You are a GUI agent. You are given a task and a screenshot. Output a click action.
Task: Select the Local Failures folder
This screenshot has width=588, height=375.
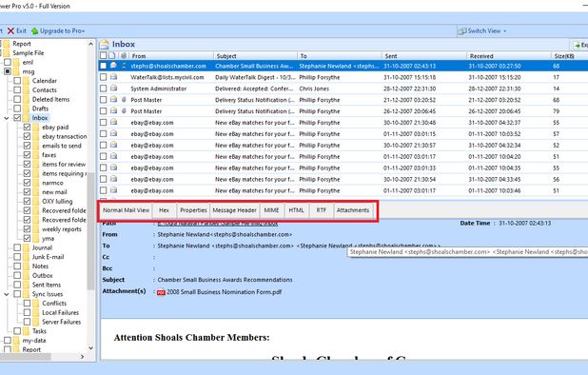60,312
